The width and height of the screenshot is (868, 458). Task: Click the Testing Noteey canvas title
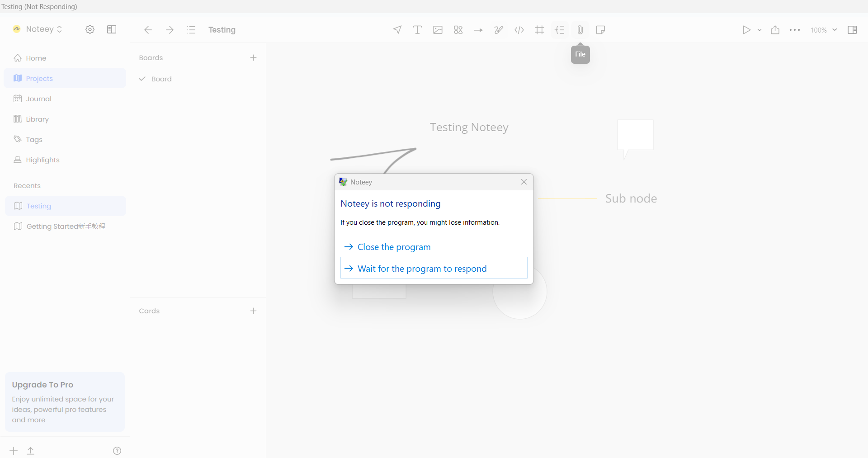[x=469, y=127]
